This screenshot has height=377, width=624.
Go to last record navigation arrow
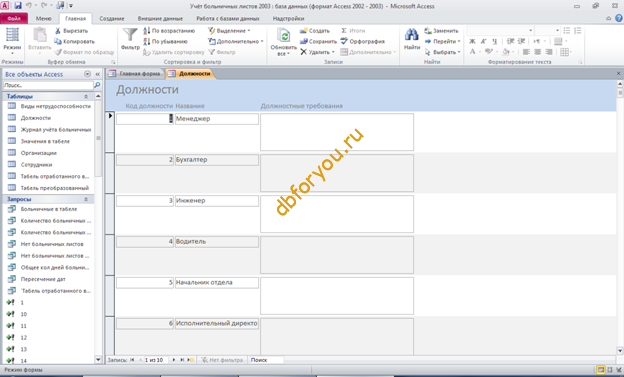point(182,360)
